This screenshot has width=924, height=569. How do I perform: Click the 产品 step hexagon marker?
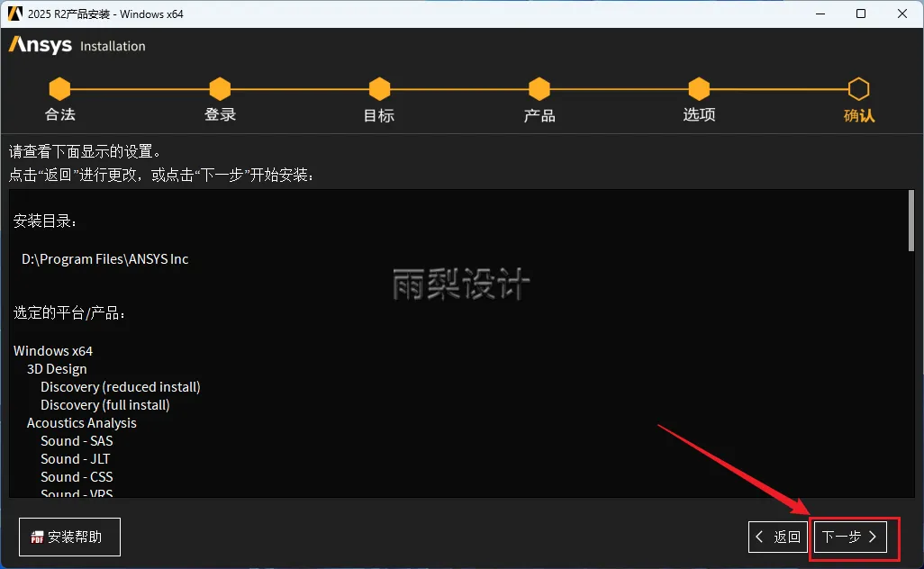539,89
